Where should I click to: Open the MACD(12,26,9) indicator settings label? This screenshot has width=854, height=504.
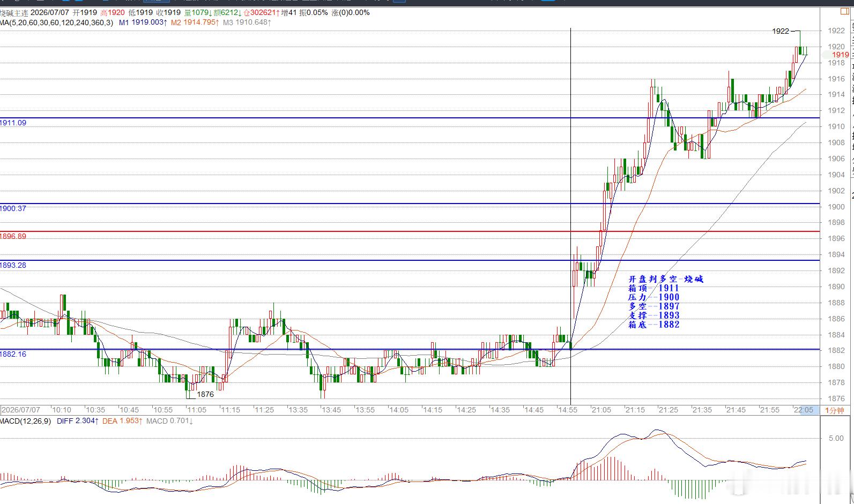[26, 421]
